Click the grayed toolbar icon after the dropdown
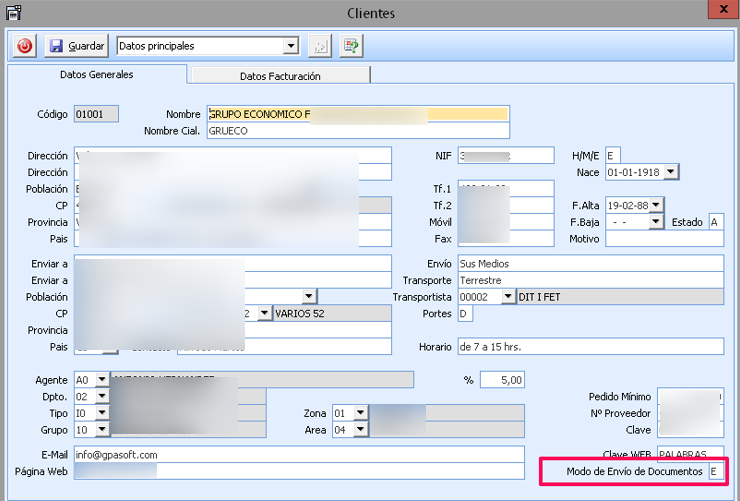 [322, 46]
